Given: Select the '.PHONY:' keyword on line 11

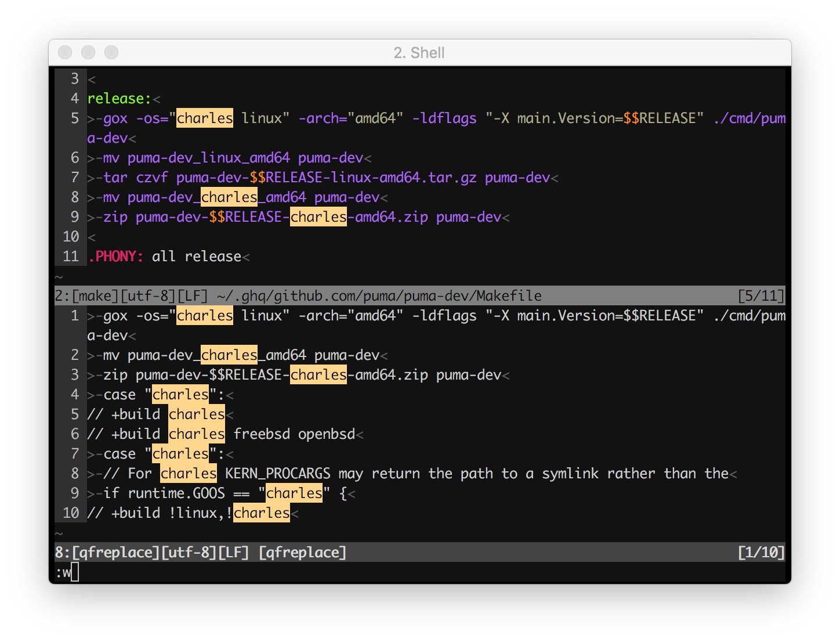Looking at the screenshot, I should point(116,257).
